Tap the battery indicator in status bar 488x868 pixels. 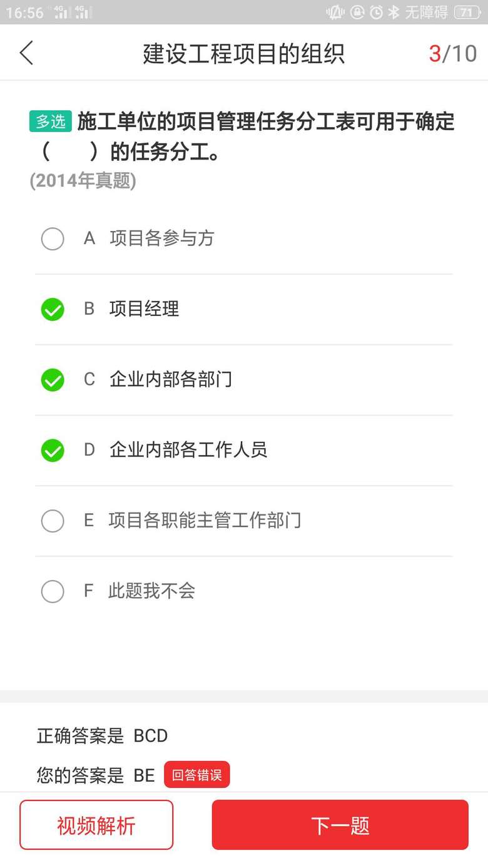(467, 13)
